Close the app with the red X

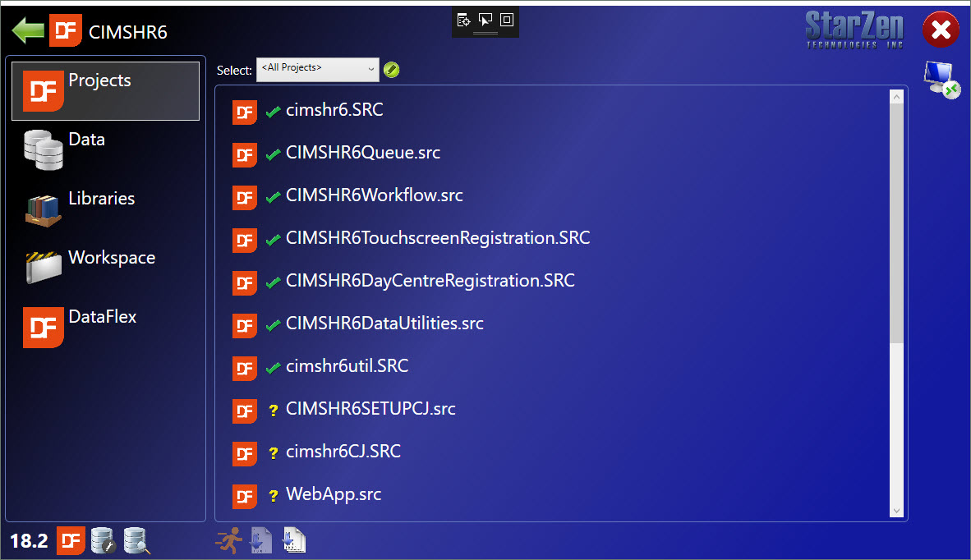(x=941, y=29)
